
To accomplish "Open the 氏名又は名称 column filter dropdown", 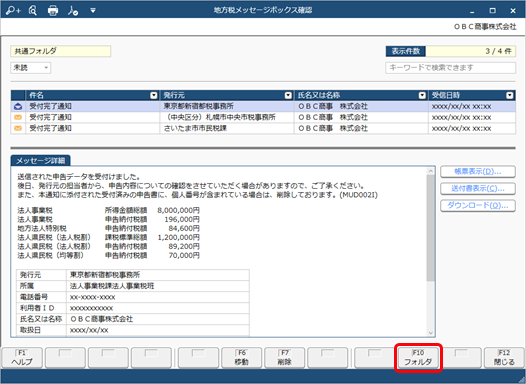I will click(x=422, y=96).
